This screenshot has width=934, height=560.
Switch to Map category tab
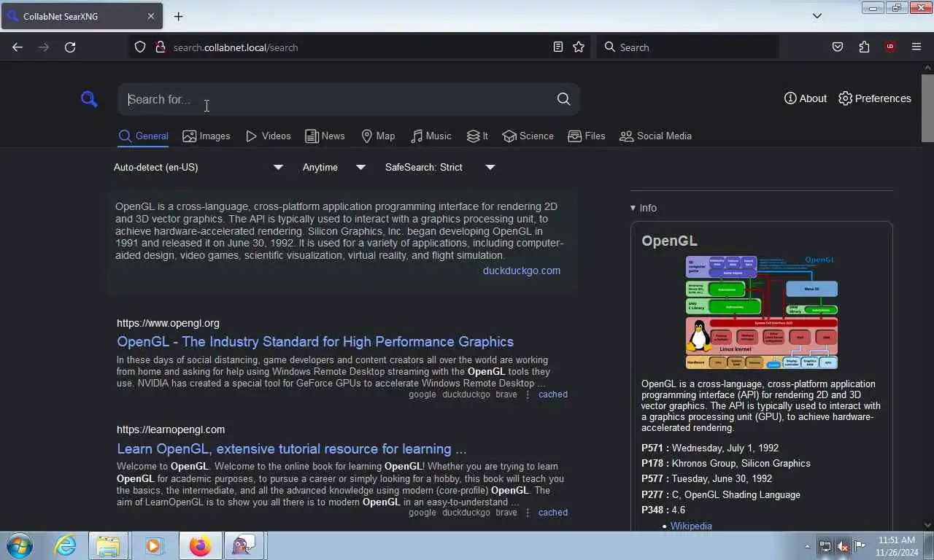pos(378,136)
